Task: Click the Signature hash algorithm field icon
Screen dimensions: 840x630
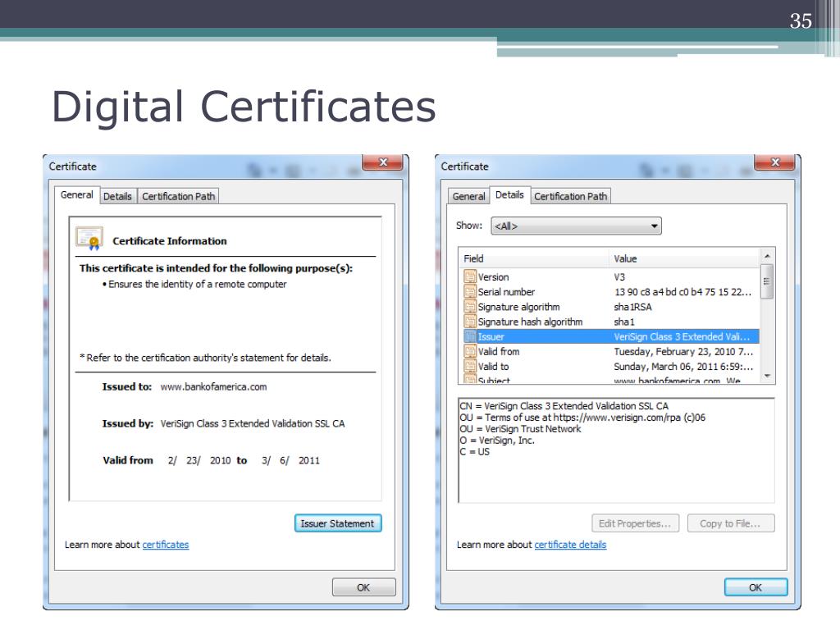Action: coord(470,322)
